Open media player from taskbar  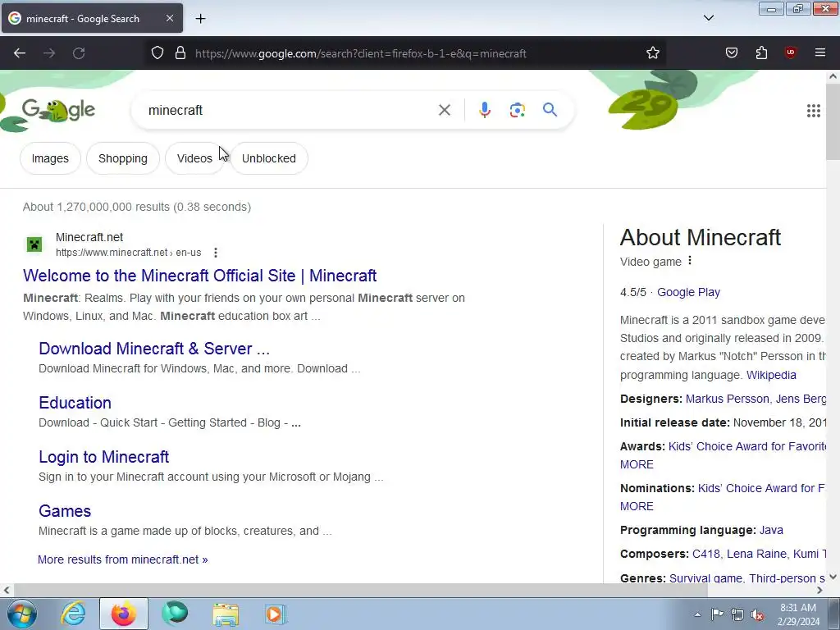tap(276, 614)
